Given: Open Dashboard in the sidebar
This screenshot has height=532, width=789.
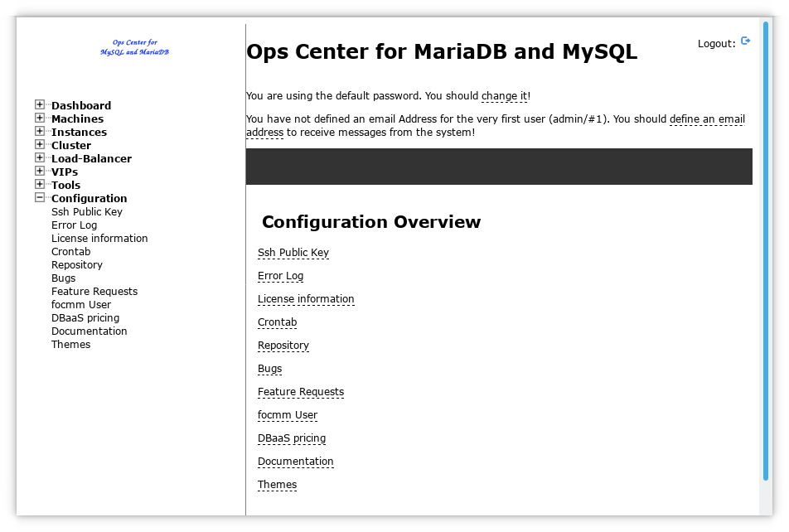Looking at the screenshot, I should 81,106.
